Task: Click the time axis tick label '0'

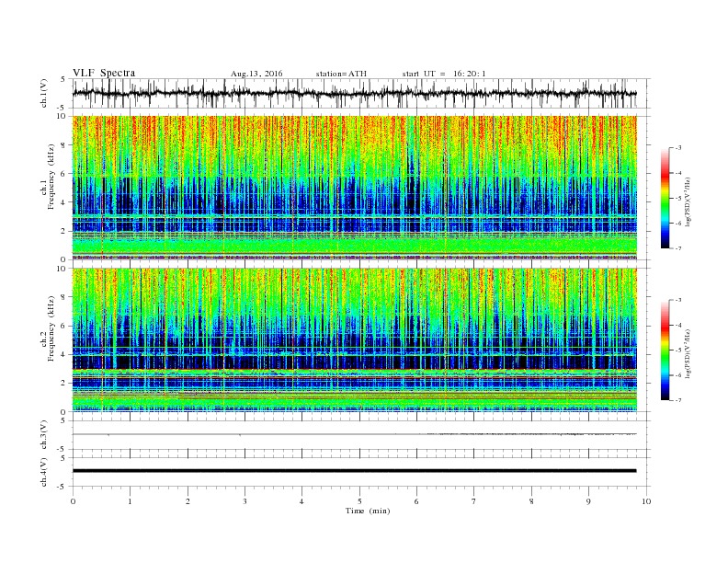Action: [73, 501]
